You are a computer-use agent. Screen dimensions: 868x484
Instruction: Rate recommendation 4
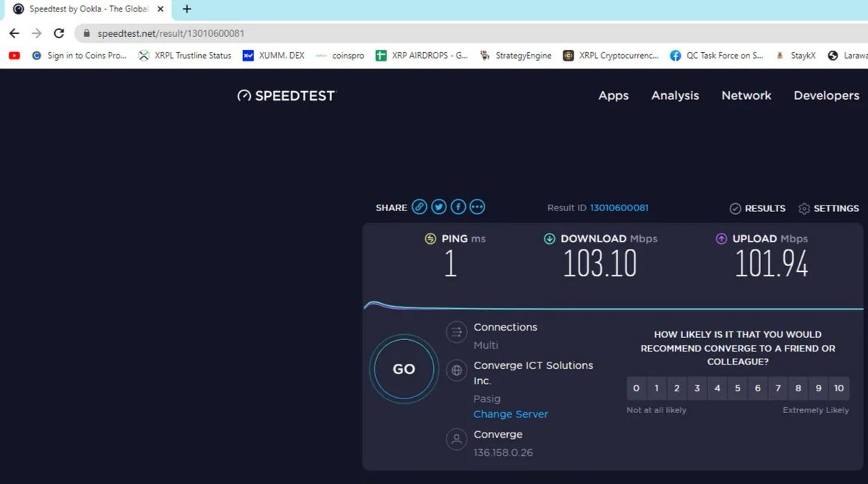pos(718,388)
